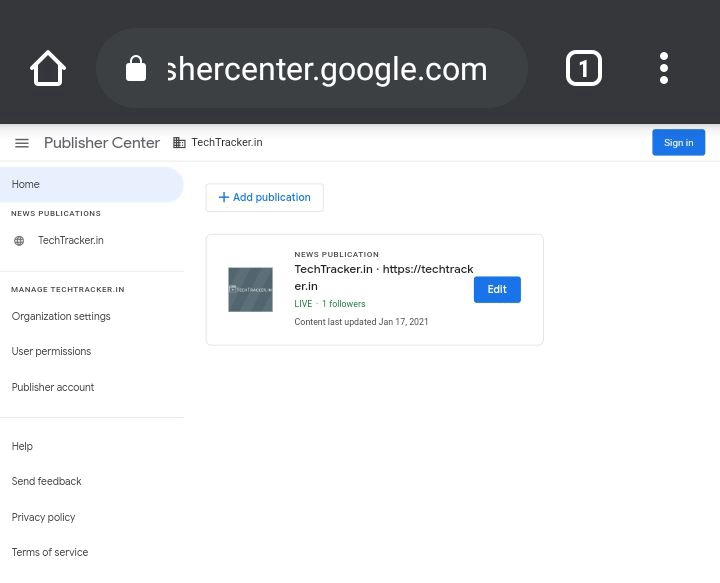
Task: Click the blue Sign in button
Action: 678,143
